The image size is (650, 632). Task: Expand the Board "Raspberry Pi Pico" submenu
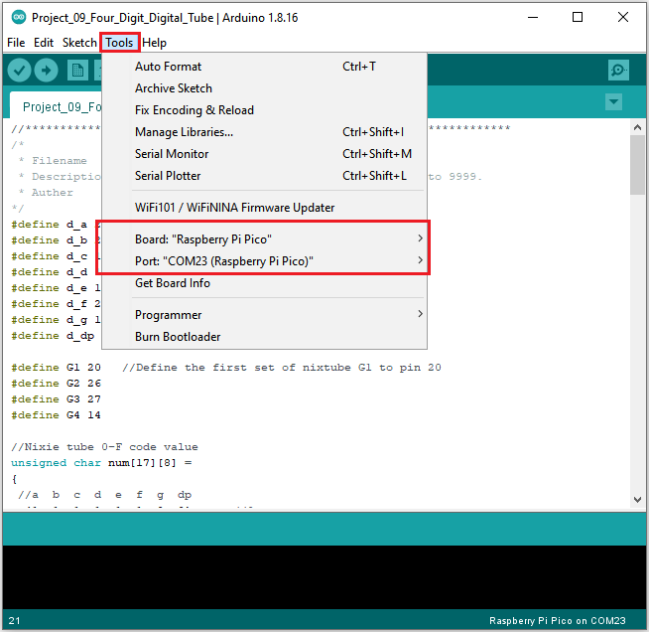264,239
